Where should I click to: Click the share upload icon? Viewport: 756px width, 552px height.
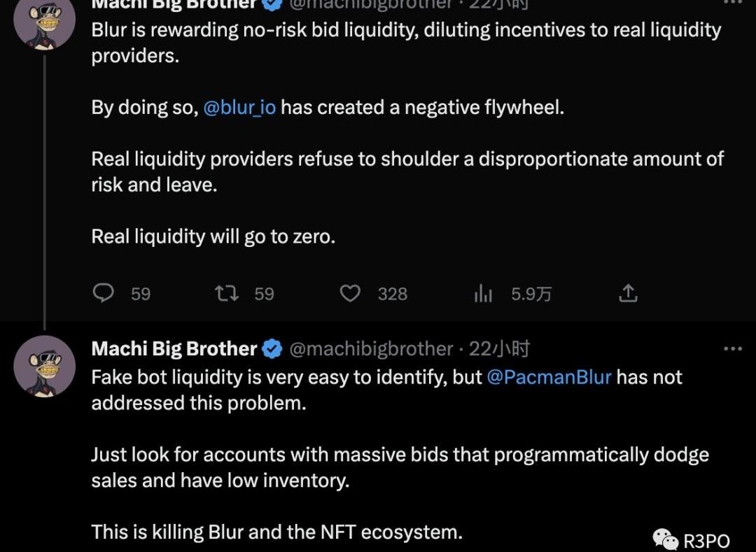[628, 293]
